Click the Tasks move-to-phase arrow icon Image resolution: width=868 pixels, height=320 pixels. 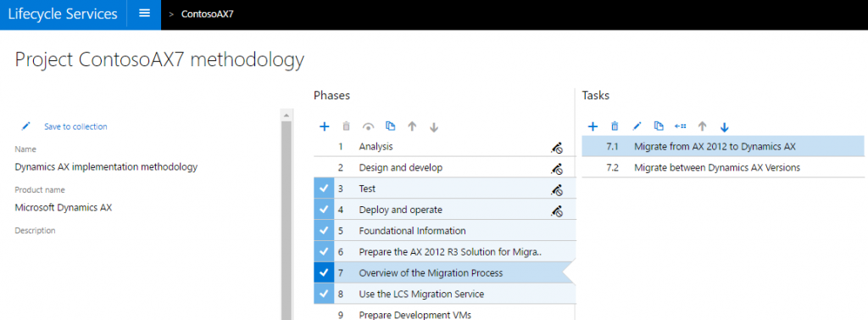(x=681, y=126)
